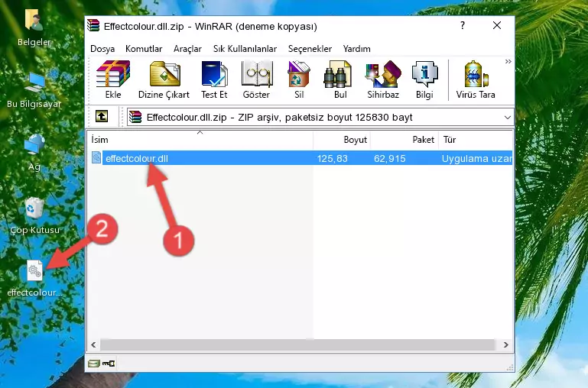
Task: Select the Ağ network desktop icon
Action: click(34, 153)
